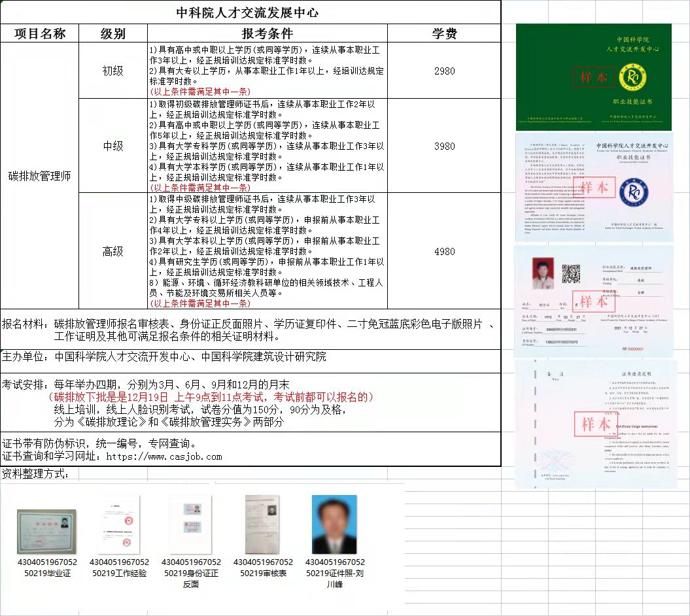Click the red 12月19日 exam date notice
Viewport: 690px width, 616px height.
pos(211,397)
